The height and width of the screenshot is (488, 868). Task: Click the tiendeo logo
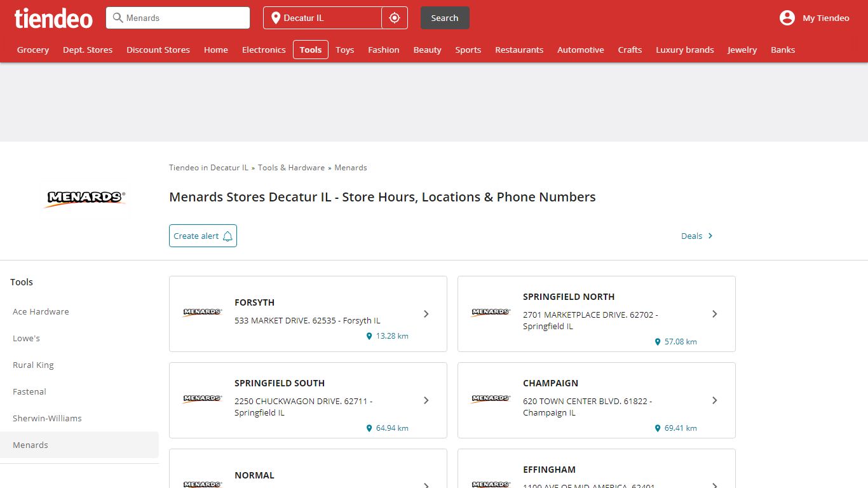(x=53, y=18)
